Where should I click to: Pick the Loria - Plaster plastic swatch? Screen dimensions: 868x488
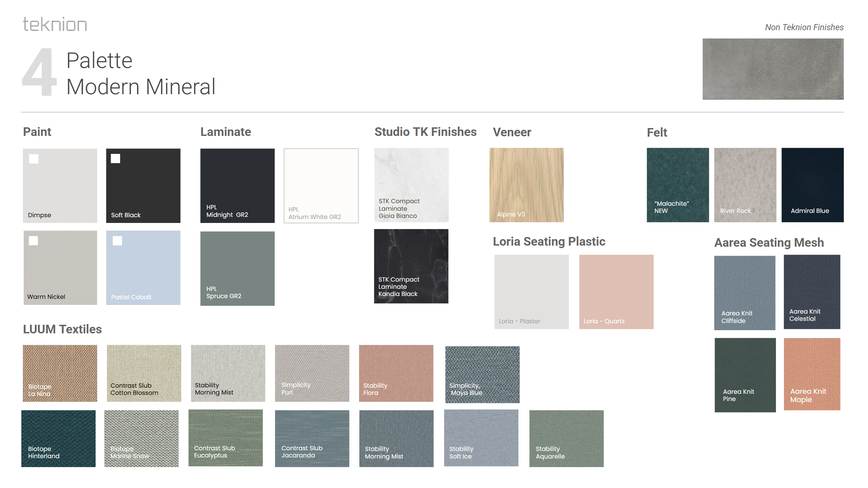pos(532,292)
